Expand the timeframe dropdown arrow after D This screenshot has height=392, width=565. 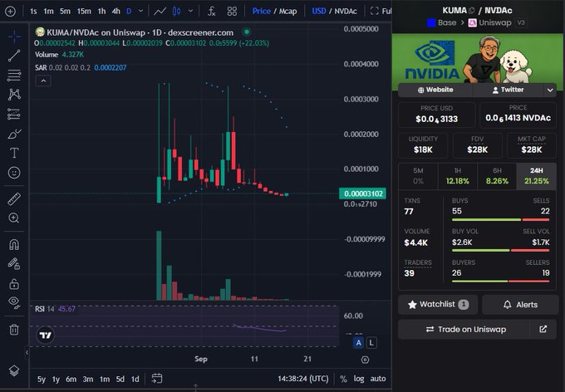coord(141,11)
